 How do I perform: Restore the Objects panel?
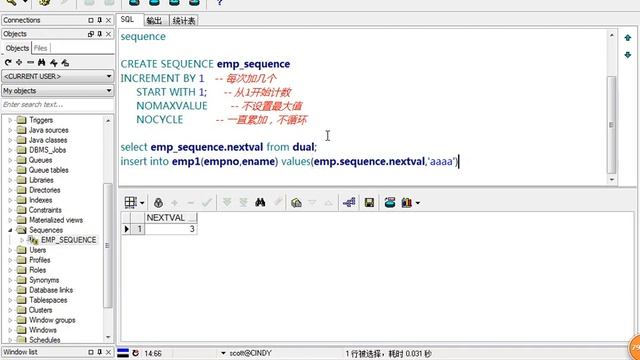(91, 34)
